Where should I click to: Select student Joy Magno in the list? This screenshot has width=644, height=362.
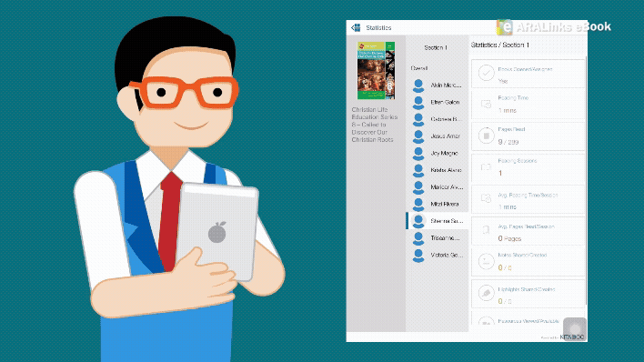pos(437,154)
